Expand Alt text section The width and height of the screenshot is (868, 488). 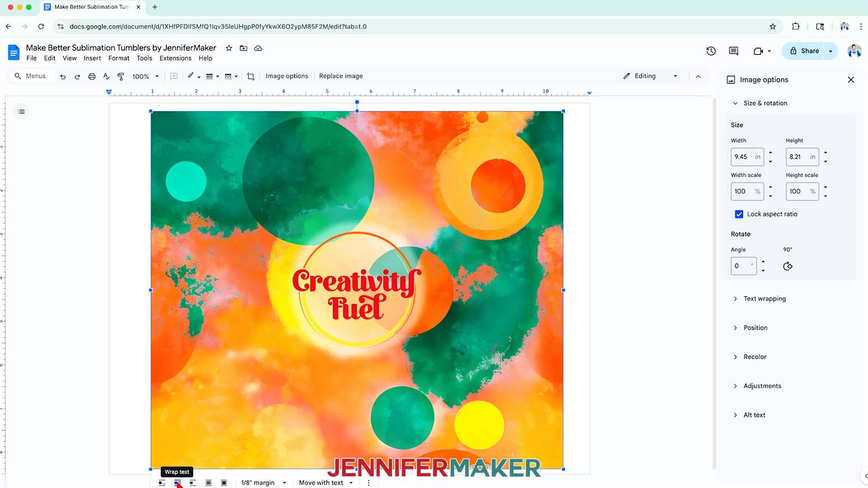click(735, 415)
